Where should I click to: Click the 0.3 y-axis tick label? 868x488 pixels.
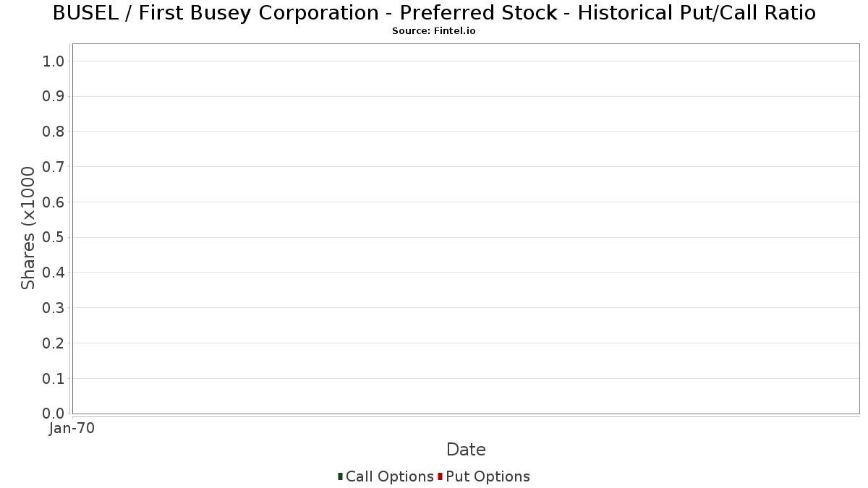point(54,308)
